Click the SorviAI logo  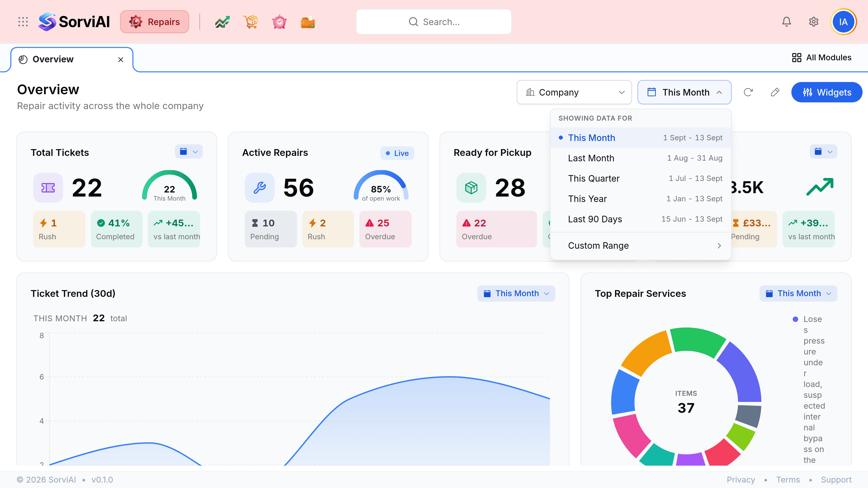(74, 22)
